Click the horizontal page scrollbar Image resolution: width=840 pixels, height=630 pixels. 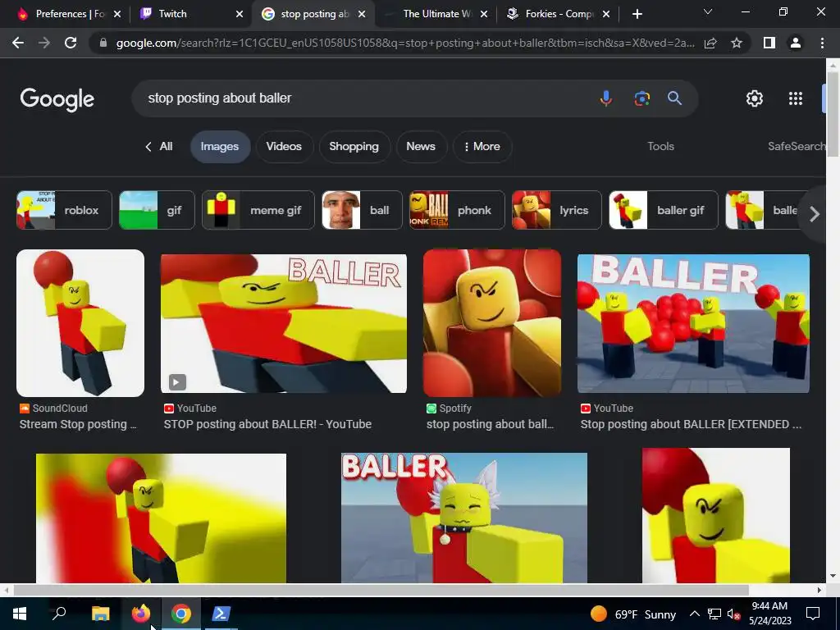pyautogui.click(x=381, y=590)
